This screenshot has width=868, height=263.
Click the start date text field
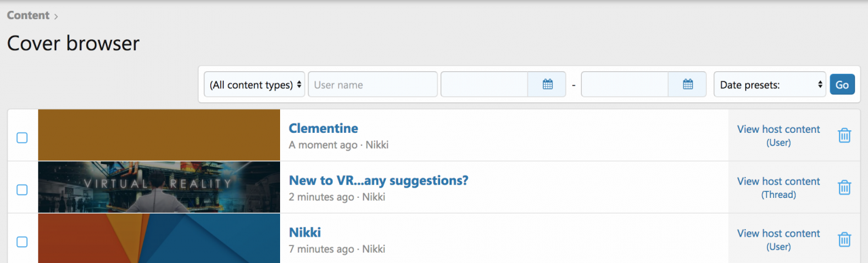click(485, 85)
